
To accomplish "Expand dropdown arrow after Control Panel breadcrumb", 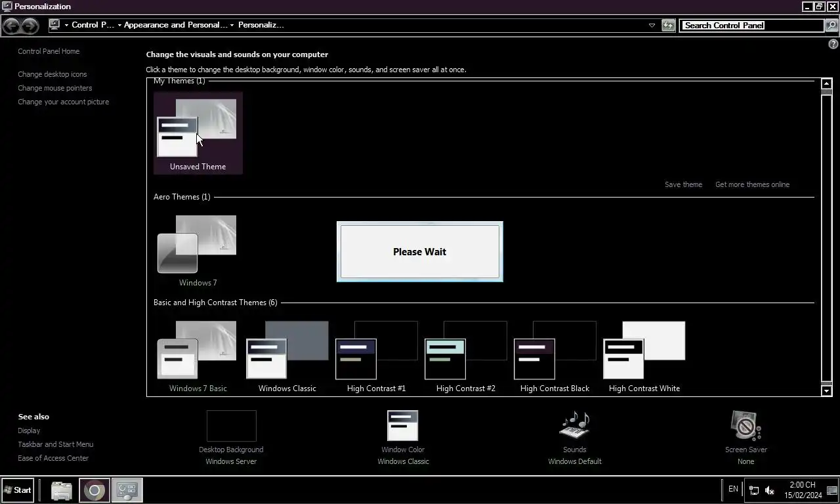I will coord(119,26).
